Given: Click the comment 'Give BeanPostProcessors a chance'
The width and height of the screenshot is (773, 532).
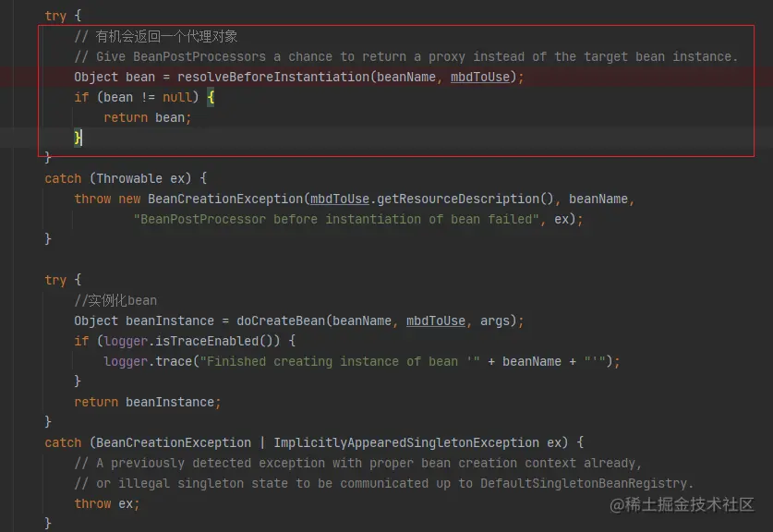Looking at the screenshot, I should tap(406, 57).
